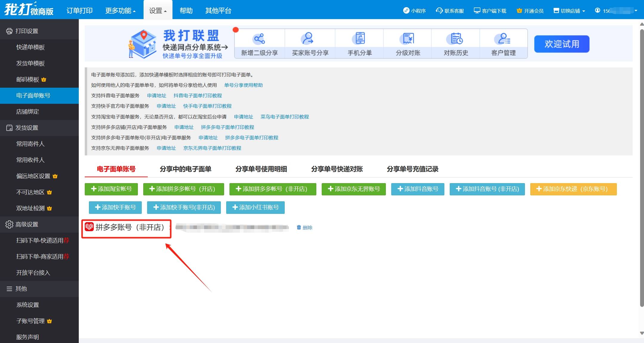Click 添加淘宝帐号 button
644x343 pixels.
coord(111,189)
